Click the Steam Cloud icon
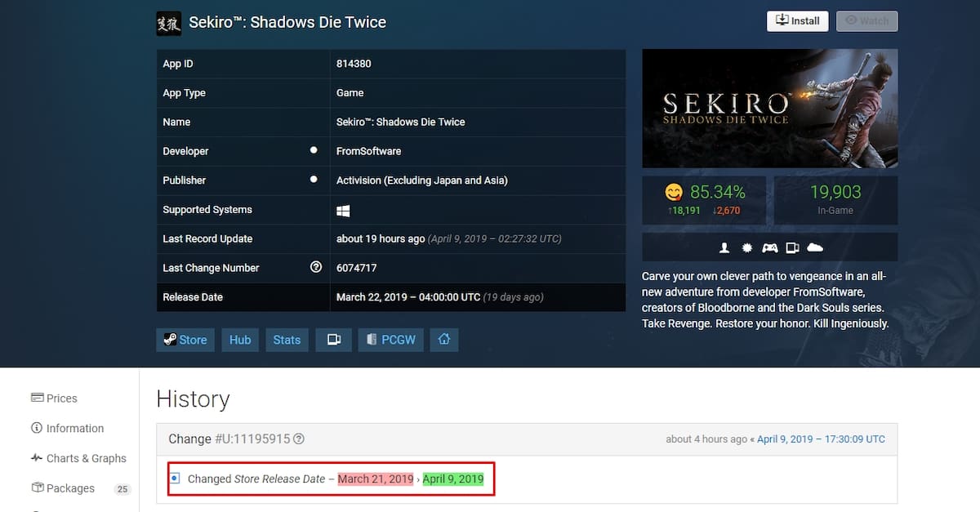The image size is (980, 512). click(815, 247)
